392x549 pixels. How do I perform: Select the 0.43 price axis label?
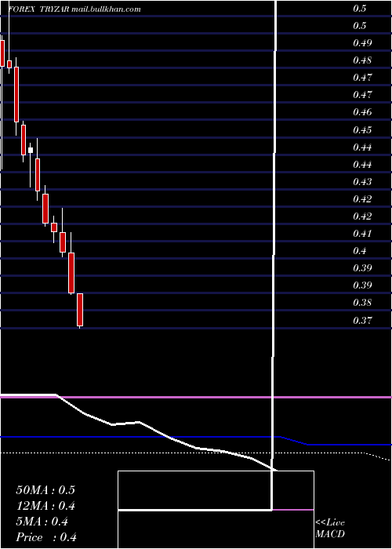[x=362, y=182]
